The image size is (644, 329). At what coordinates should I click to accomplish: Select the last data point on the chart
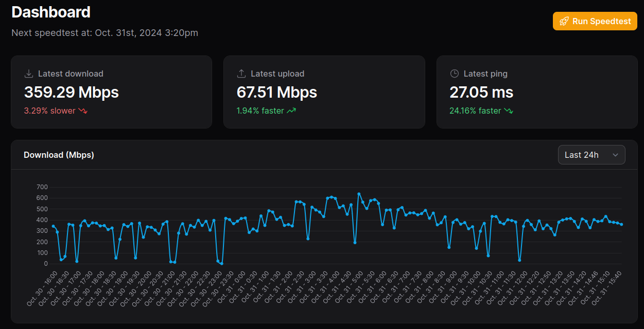[x=621, y=224]
